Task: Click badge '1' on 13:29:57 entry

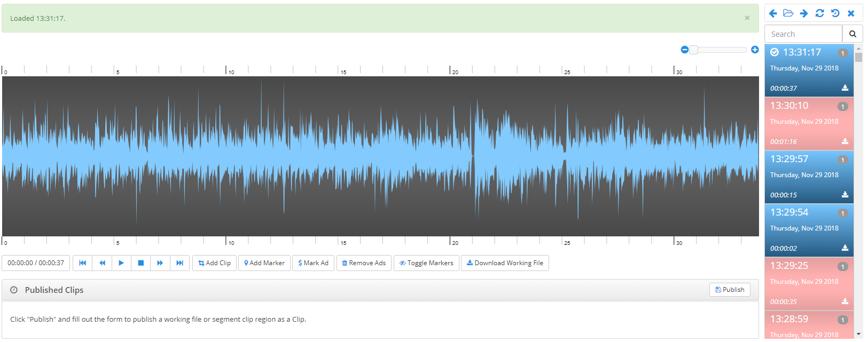Action: 843,160
